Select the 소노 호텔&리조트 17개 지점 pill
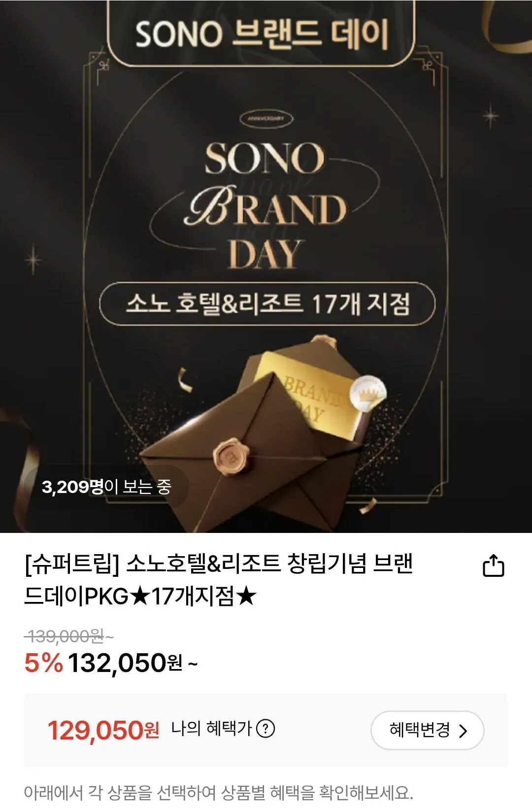 (x=267, y=304)
